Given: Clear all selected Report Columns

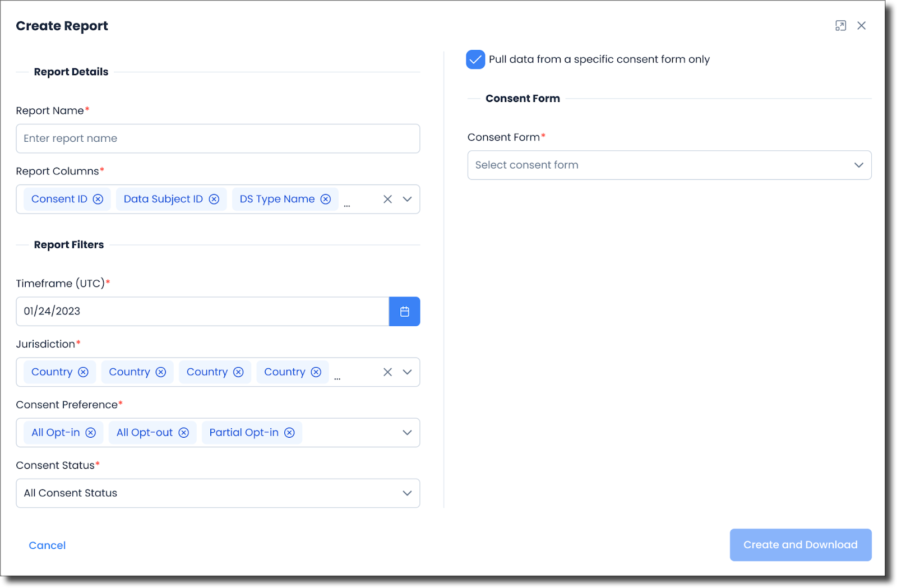Looking at the screenshot, I should pyautogui.click(x=387, y=199).
